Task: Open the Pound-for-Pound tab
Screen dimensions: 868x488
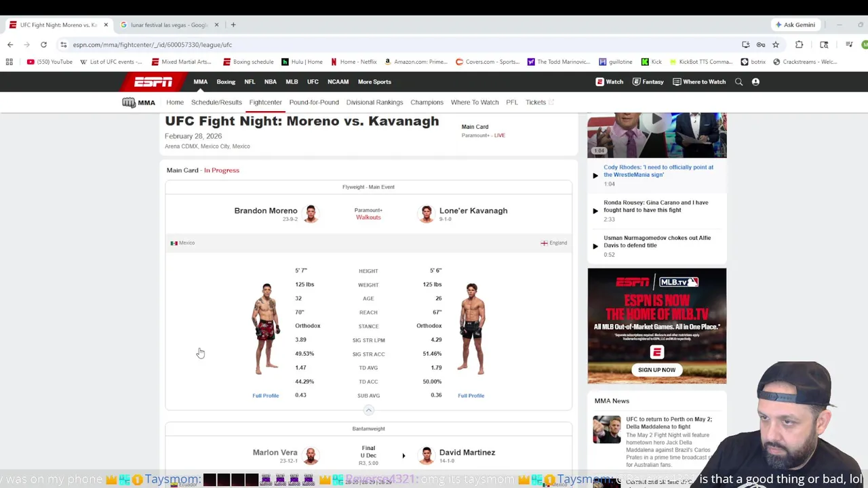Action: [x=314, y=102]
